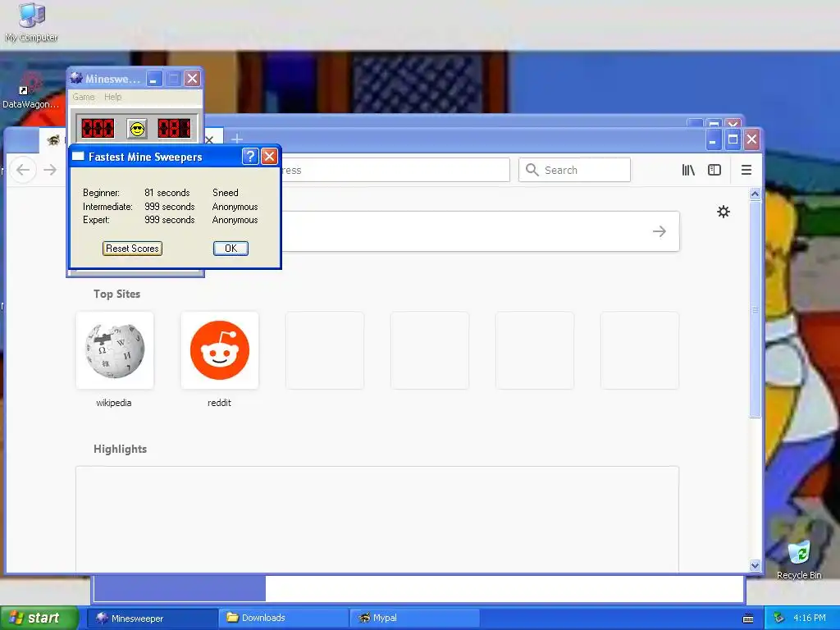The height and width of the screenshot is (630, 840).
Task: Click the system tray clock
Action: click(x=809, y=618)
